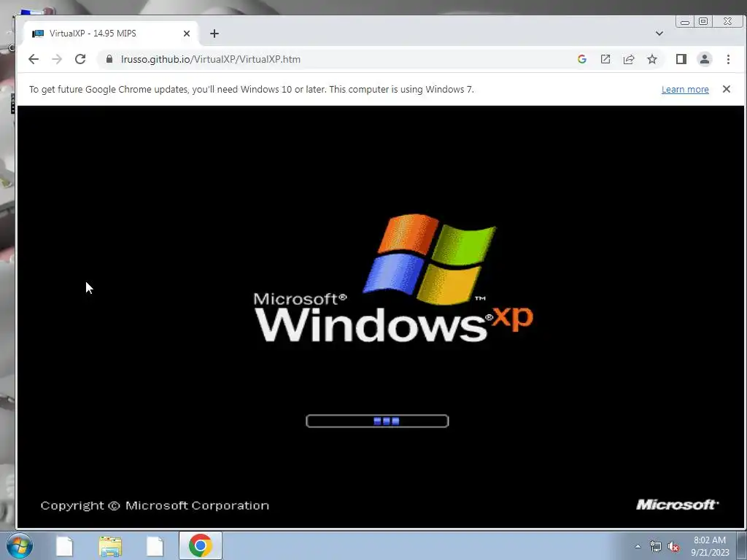Click the Google G icon in address bar
Viewport: 747px width, 560px height.
[x=581, y=59]
